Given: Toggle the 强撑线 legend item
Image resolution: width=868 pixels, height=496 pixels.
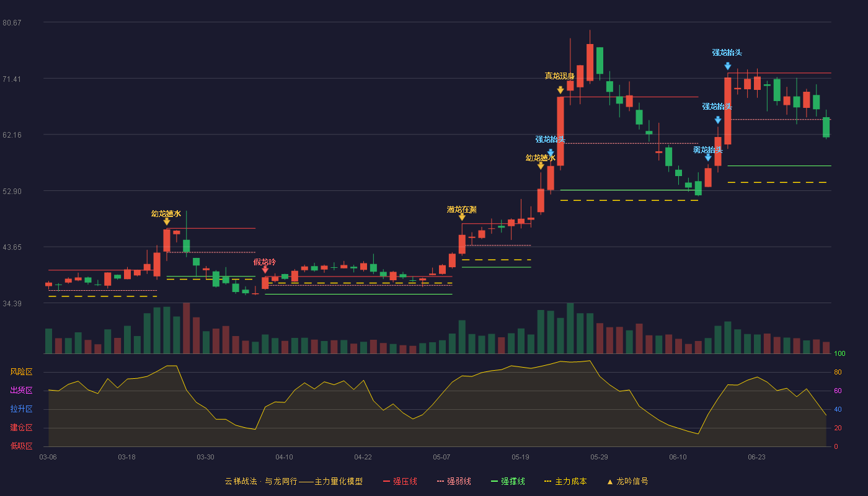Looking at the screenshot, I should tap(508, 481).
